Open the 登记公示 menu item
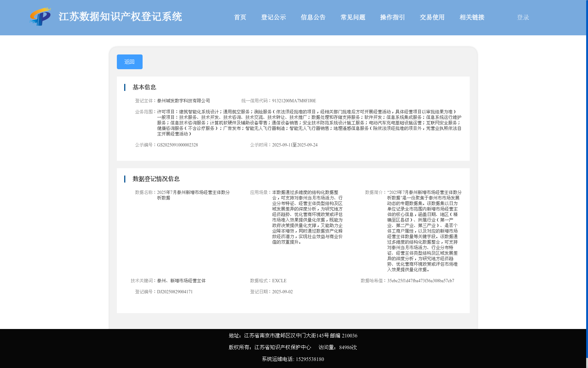 point(273,17)
